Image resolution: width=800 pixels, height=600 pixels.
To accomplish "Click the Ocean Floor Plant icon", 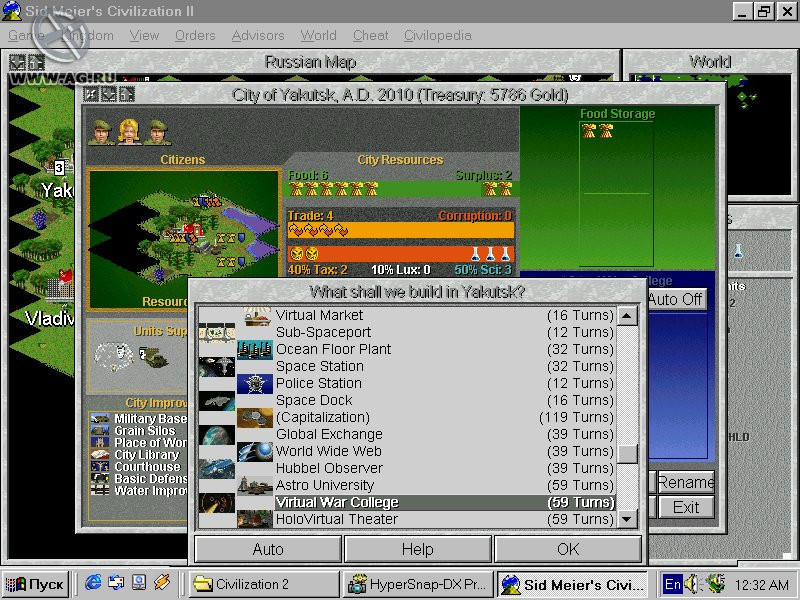I will click(255, 349).
